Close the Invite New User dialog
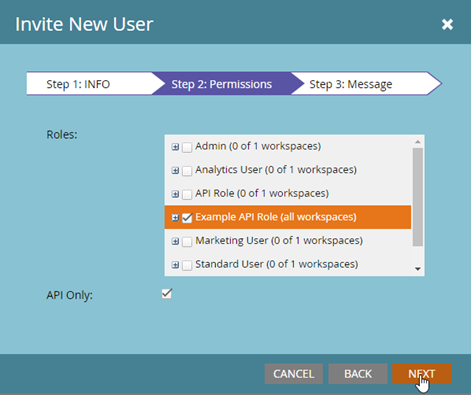This screenshot has height=395, width=471. [x=447, y=24]
